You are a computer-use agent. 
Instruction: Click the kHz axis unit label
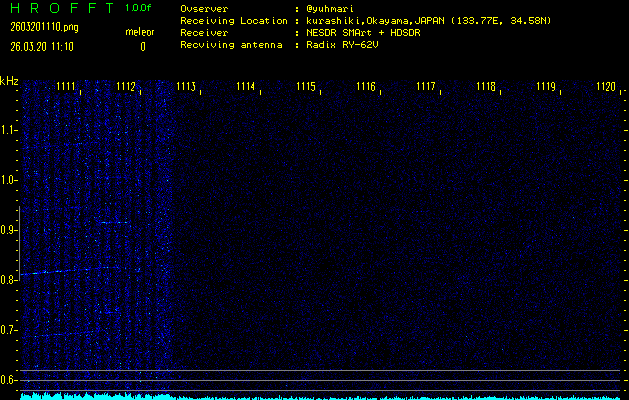[9, 81]
